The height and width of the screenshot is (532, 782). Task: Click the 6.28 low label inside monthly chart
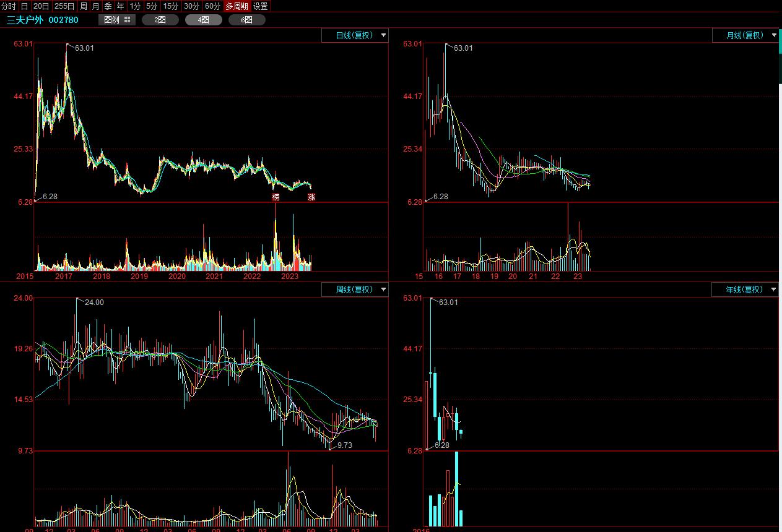point(440,197)
